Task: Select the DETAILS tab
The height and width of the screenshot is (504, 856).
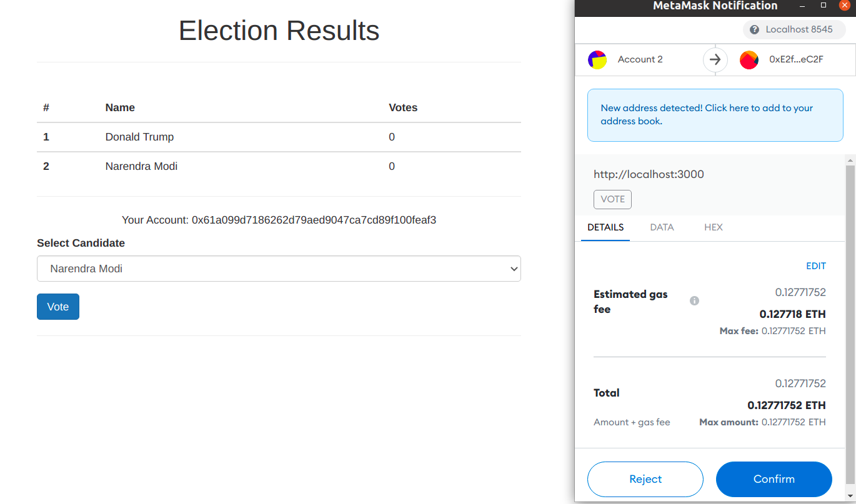Action: pos(605,227)
